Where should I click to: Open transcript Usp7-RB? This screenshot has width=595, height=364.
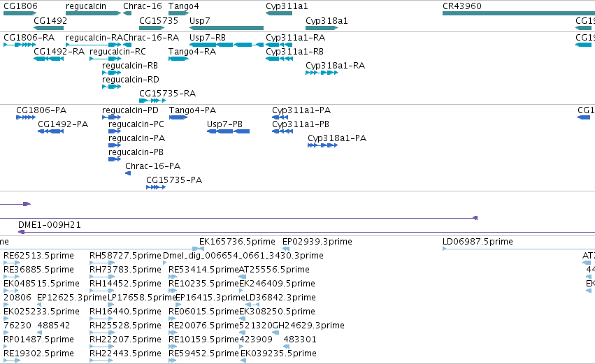208,38
